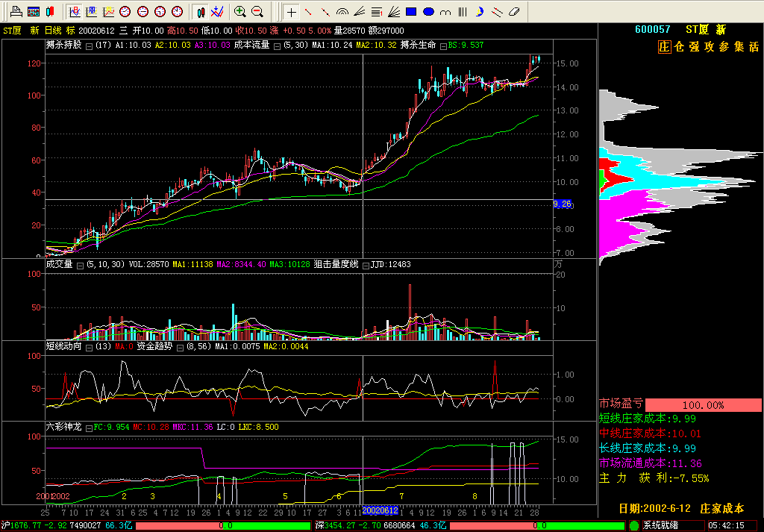Image resolution: width=764 pixels, height=532 pixels.
Task: Click the red-blue indicator lines icon
Action: pos(217,11)
